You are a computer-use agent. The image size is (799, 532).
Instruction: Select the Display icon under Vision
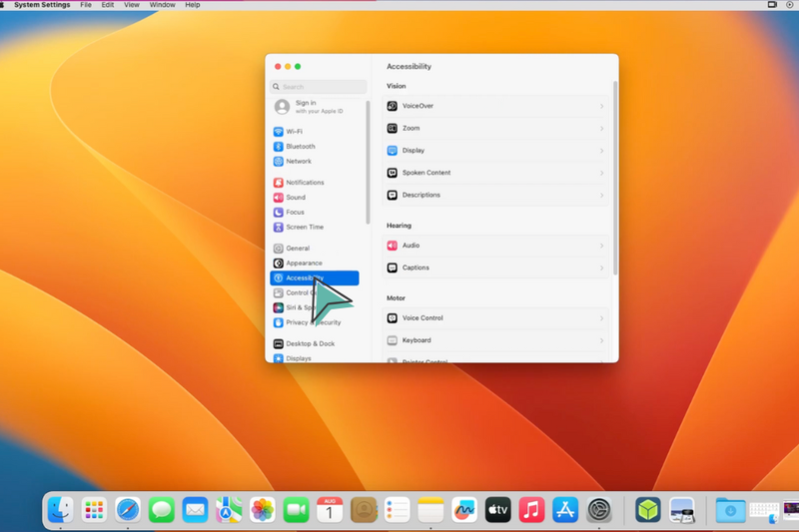point(392,151)
